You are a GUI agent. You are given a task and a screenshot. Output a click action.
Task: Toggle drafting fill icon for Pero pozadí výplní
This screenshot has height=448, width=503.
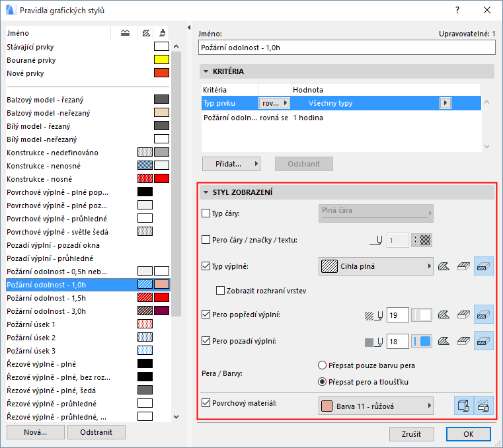[x=444, y=341]
